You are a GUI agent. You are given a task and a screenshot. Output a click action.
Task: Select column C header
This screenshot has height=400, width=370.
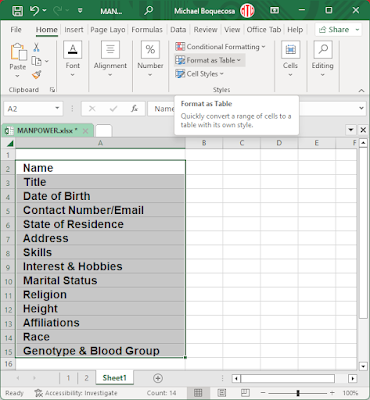click(242, 143)
